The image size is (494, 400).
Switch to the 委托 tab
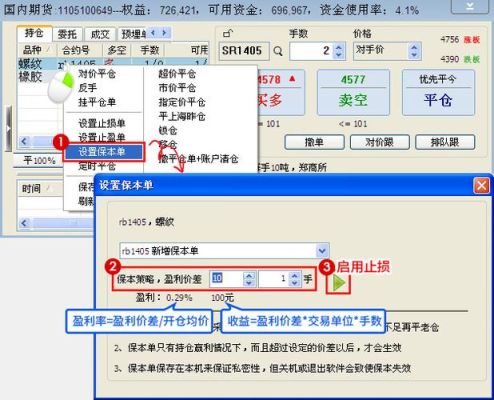click(x=67, y=34)
